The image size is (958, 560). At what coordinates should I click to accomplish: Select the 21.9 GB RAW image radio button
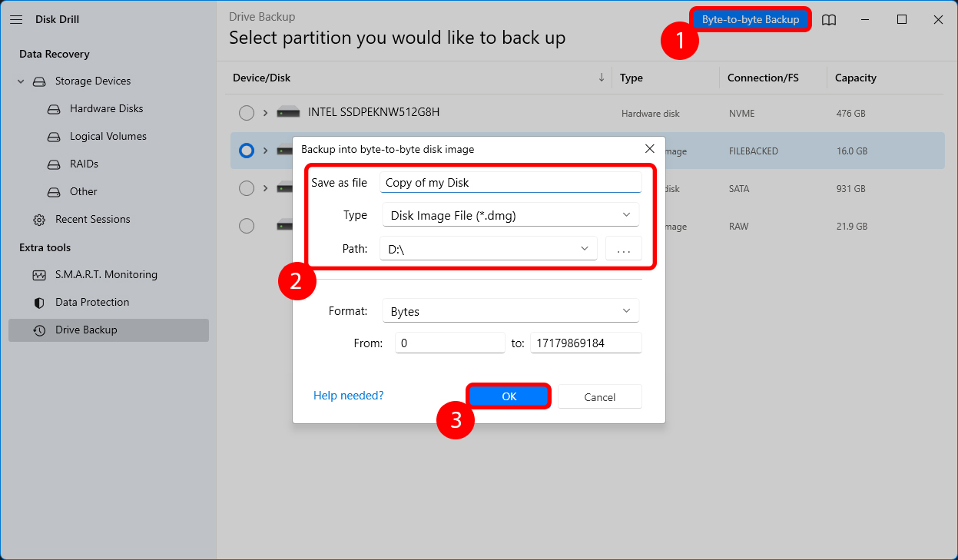point(247,226)
